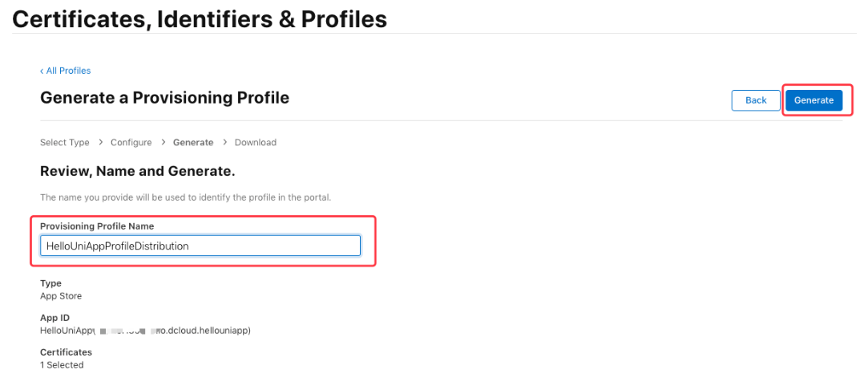Jump to the Download breadcrumb step
The height and width of the screenshot is (386, 868).
pyautogui.click(x=255, y=142)
